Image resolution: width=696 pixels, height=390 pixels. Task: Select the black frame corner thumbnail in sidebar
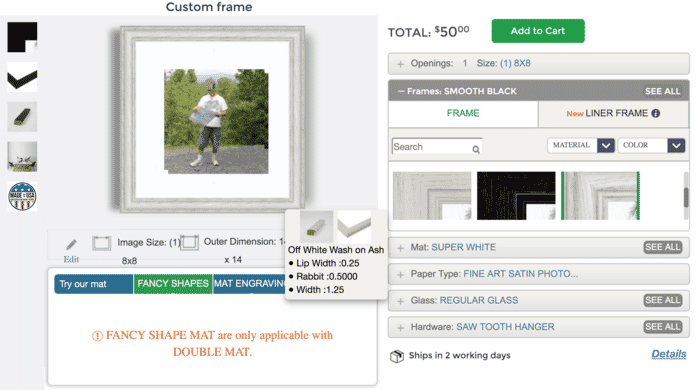(22, 37)
